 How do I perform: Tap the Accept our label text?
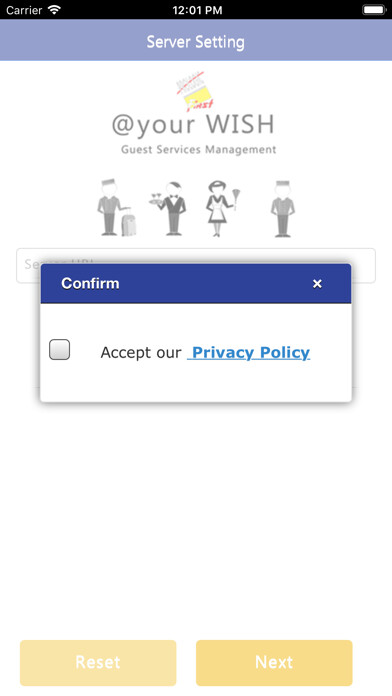pyautogui.click(x=141, y=352)
